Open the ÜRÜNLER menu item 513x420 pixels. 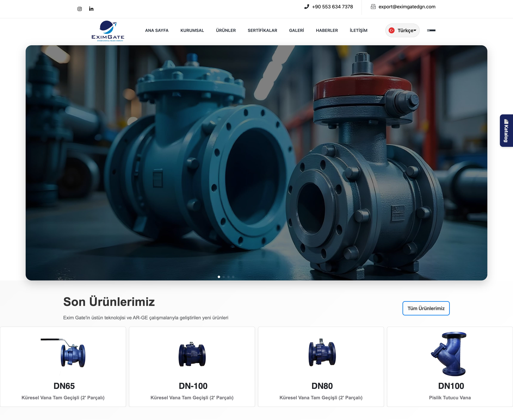click(x=226, y=31)
